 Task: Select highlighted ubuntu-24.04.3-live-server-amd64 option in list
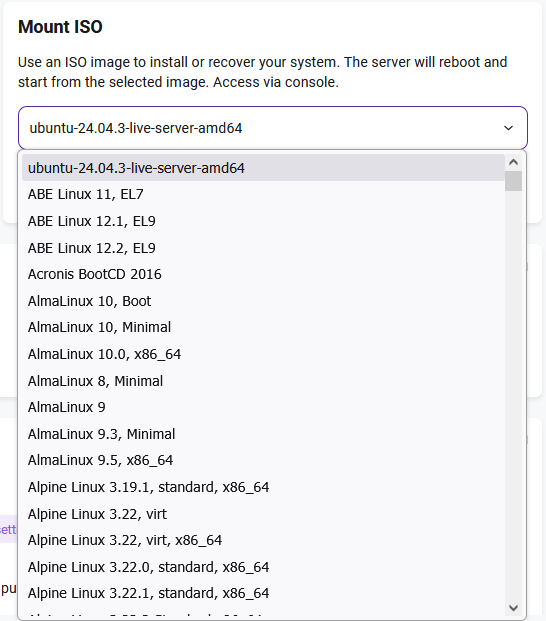(263, 168)
